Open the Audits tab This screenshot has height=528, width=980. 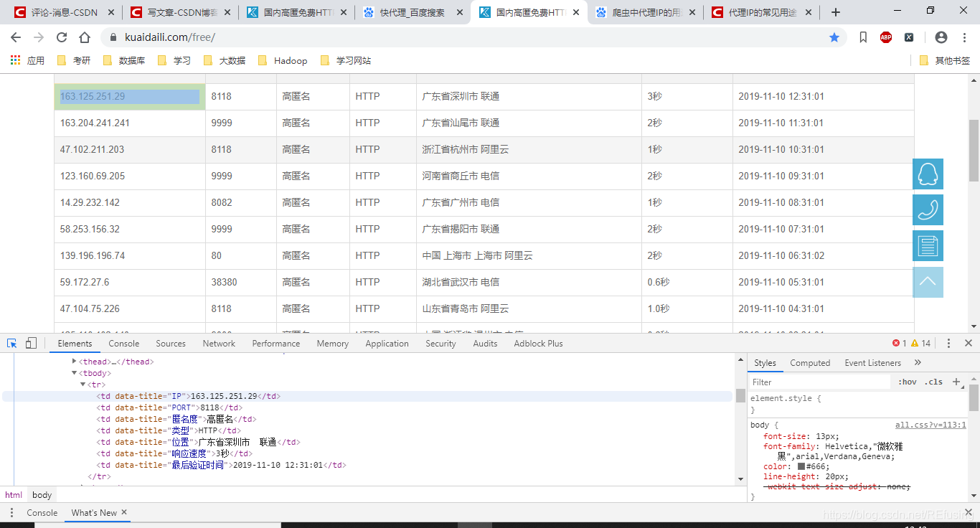[485, 344]
